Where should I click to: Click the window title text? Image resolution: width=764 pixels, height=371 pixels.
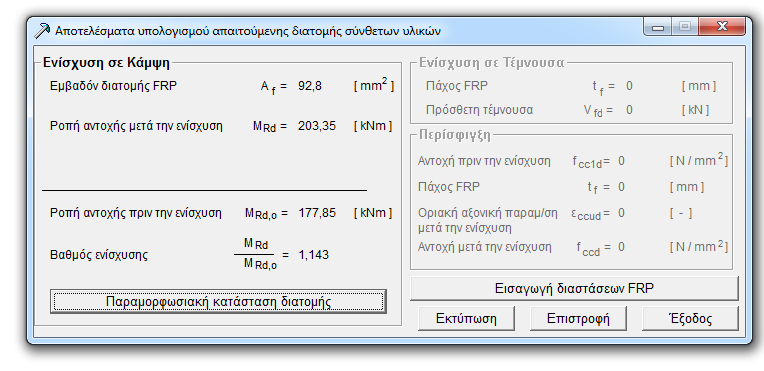248,31
